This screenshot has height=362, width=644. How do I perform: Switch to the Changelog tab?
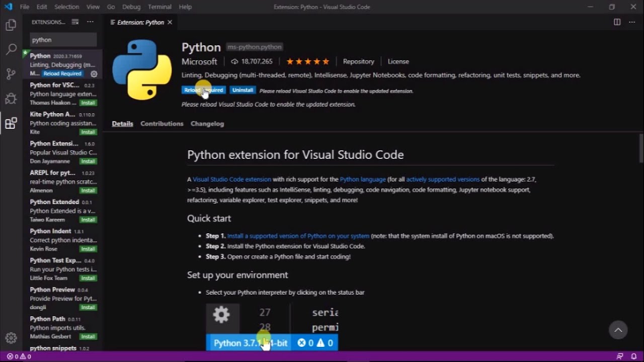point(207,124)
